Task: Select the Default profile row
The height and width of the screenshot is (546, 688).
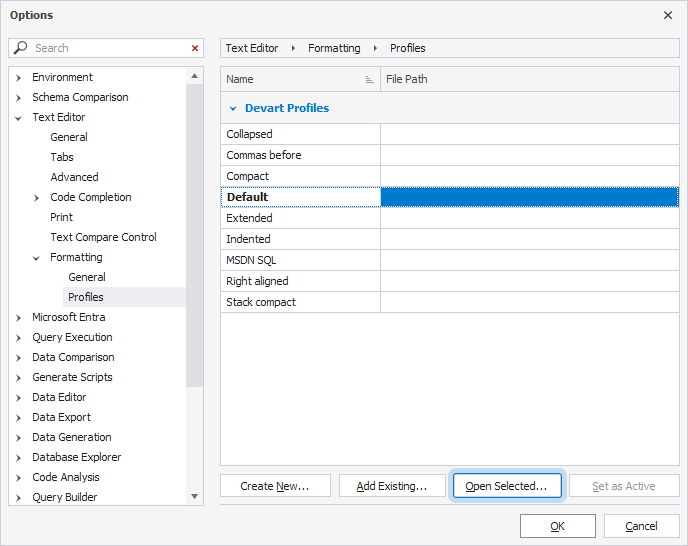Action: 450,197
